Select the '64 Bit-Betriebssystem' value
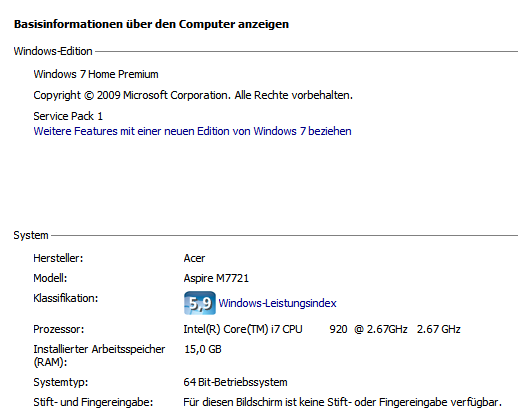Image resolution: width=518 pixels, height=419 pixels. (235, 382)
